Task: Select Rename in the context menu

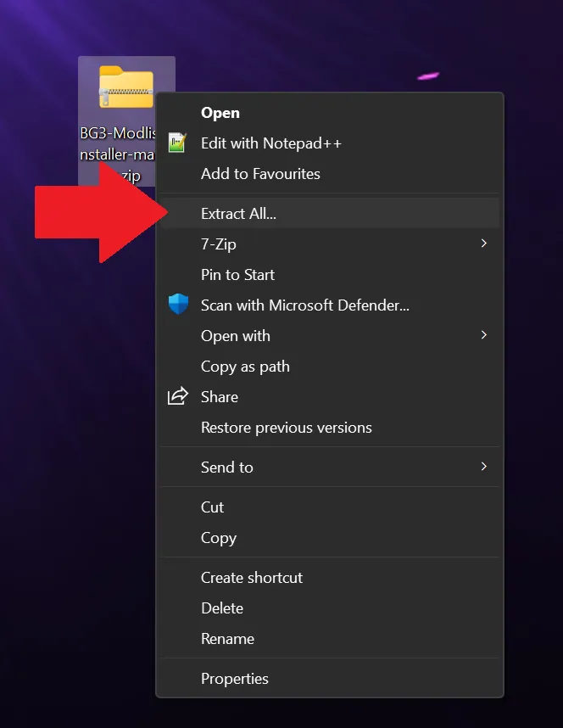Action: click(330, 639)
